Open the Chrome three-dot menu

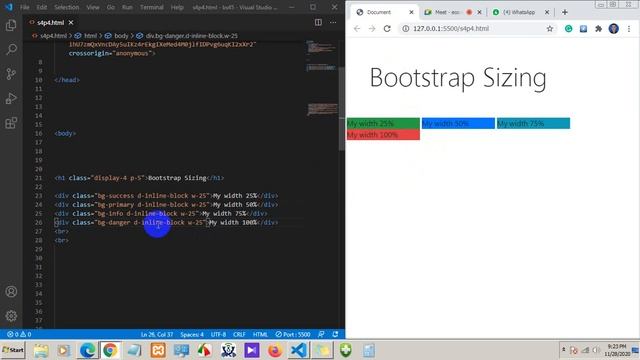pos(629,29)
